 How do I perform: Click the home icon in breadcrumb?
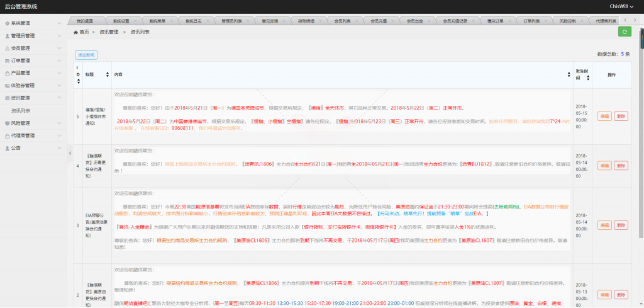pyautogui.click(x=76, y=31)
